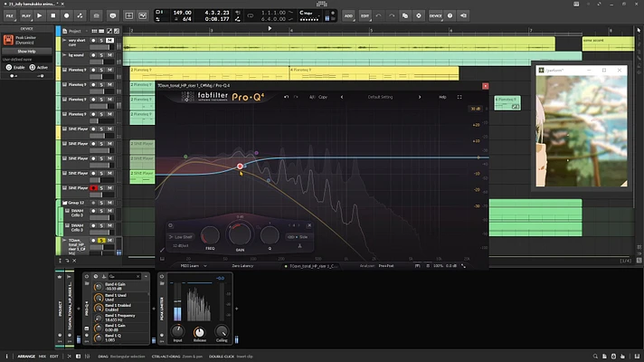Open the DEVICE menu
This screenshot has height=362, width=644.
(435, 15)
